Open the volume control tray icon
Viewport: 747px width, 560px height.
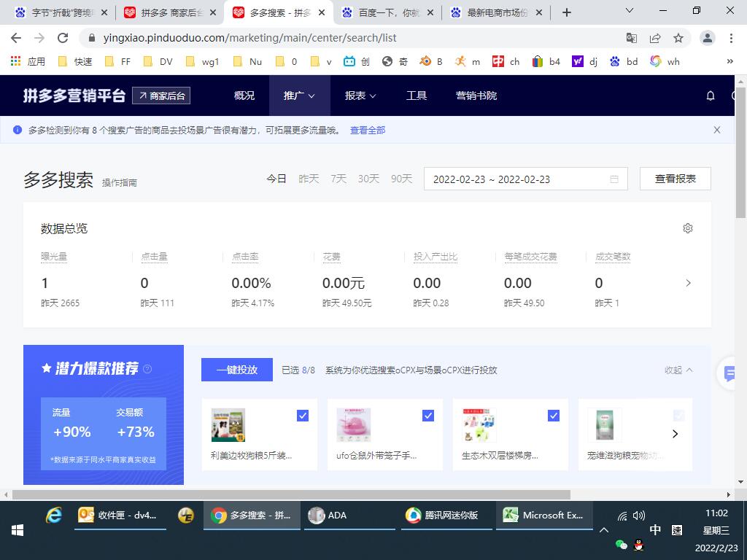[x=639, y=516]
